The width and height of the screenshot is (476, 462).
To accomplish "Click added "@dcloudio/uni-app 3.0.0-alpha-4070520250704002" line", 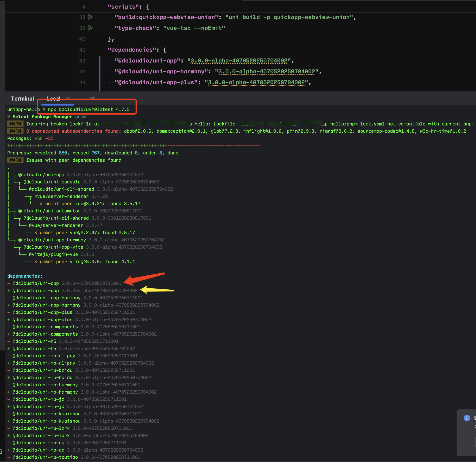I will tap(72, 291).
